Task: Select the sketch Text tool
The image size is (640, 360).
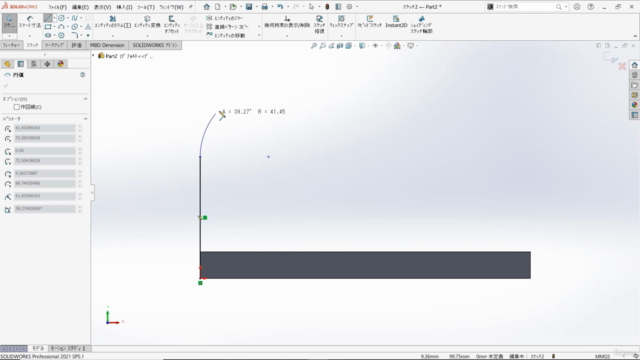Action: coord(88,27)
